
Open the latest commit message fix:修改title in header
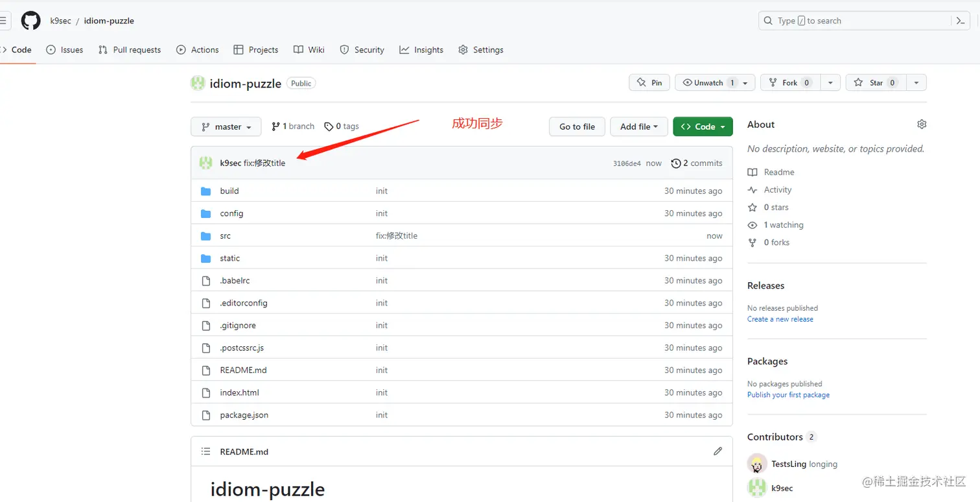coord(264,163)
